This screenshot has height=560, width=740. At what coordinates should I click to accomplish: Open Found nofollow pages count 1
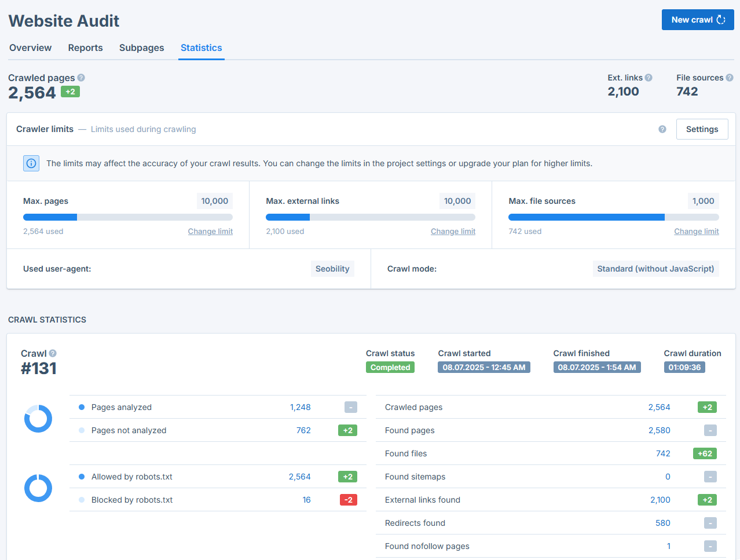[x=669, y=546]
